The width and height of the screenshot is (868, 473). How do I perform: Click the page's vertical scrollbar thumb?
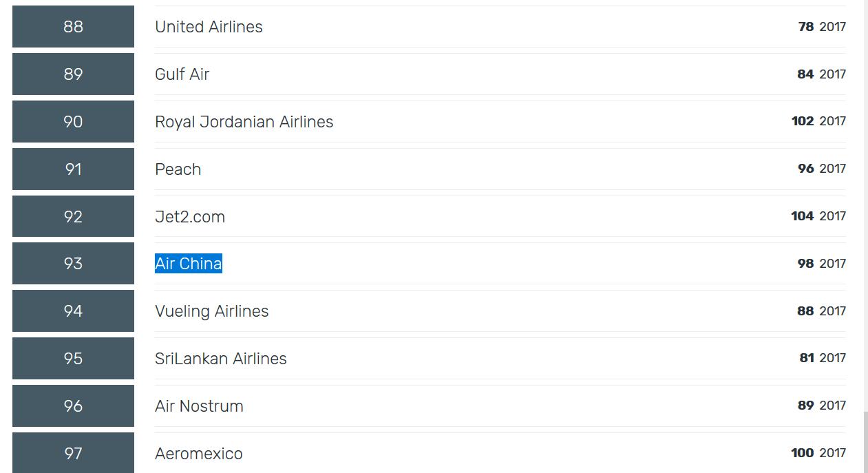click(x=865, y=441)
